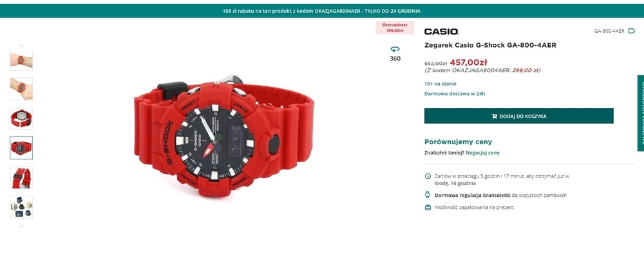The image size is (644, 265).
Task: Open the vertical side tab on right edge
Action: [640, 113]
